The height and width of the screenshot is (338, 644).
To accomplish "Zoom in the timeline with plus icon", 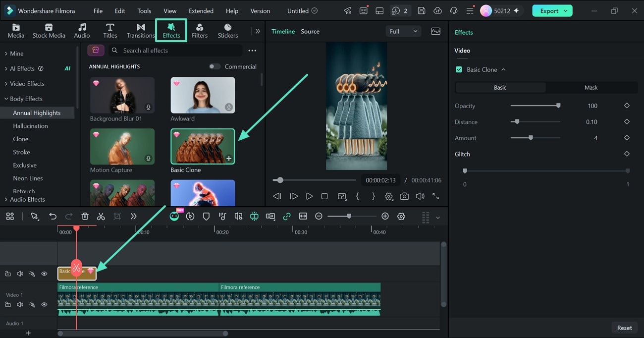I will [x=385, y=217].
